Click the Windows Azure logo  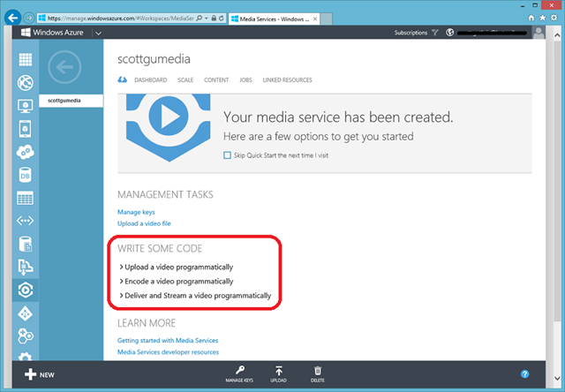click(x=52, y=33)
